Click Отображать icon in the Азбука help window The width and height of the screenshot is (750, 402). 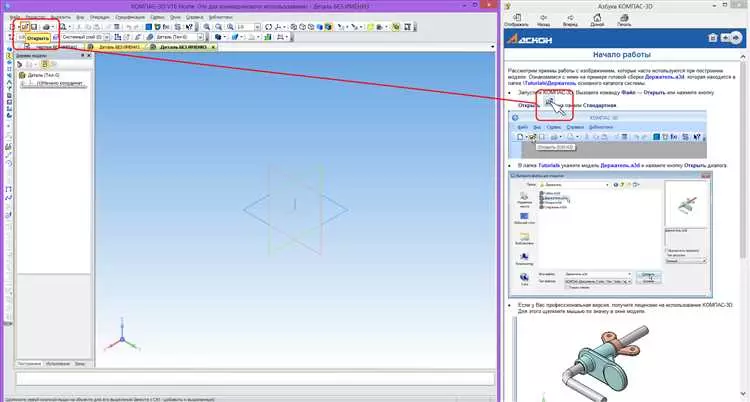pos(517,20)
